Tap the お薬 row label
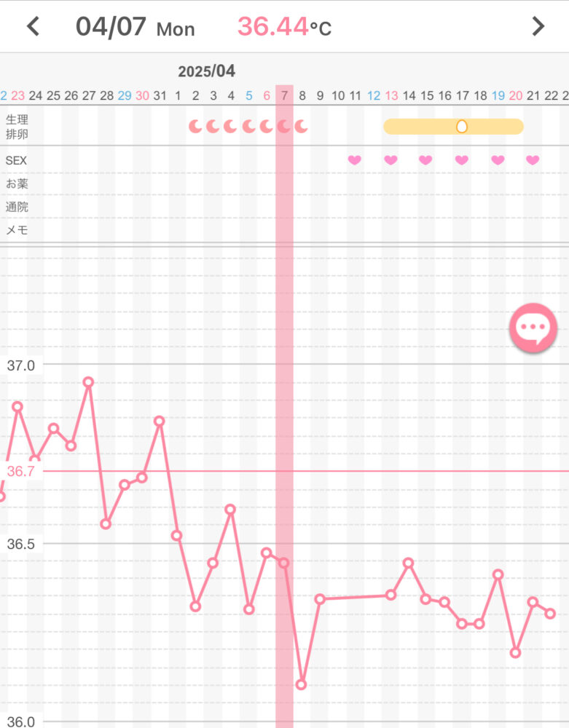Screen dimensions: 569x728 [17, 184]
